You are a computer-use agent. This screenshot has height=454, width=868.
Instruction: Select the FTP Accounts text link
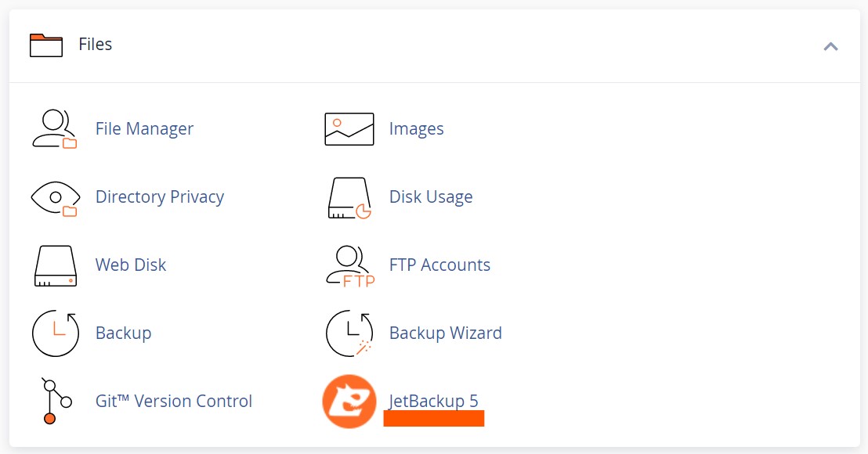coord(439,265)
